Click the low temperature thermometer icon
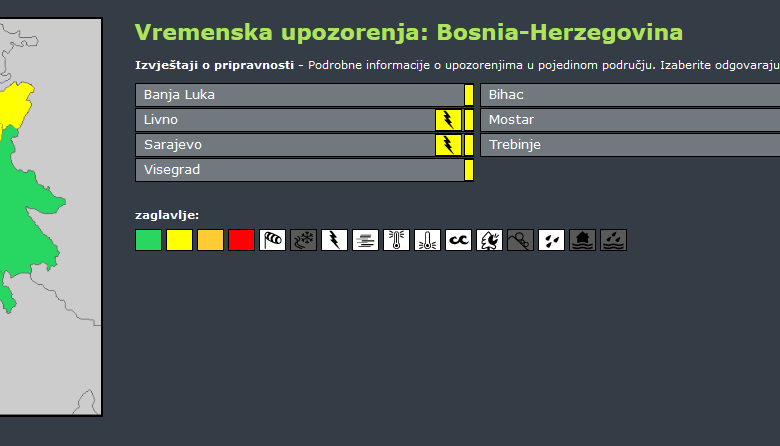The image size is (780, 446). click(427, 240)
